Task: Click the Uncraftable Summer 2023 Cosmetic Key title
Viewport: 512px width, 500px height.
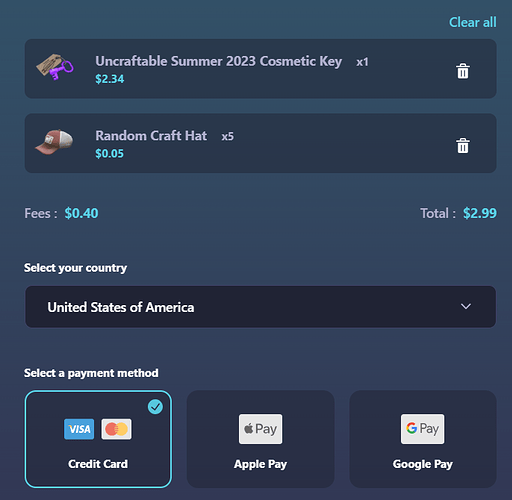Action: [219, 61]
